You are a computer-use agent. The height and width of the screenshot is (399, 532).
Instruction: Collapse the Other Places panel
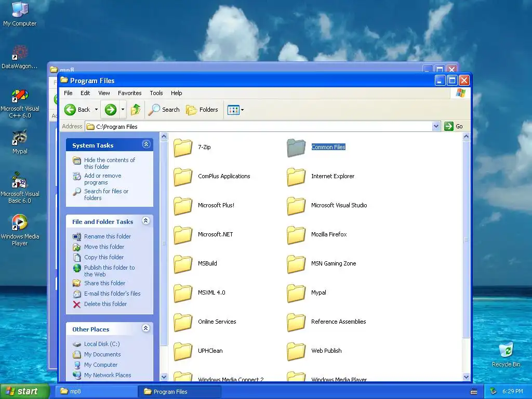[146, 328]
